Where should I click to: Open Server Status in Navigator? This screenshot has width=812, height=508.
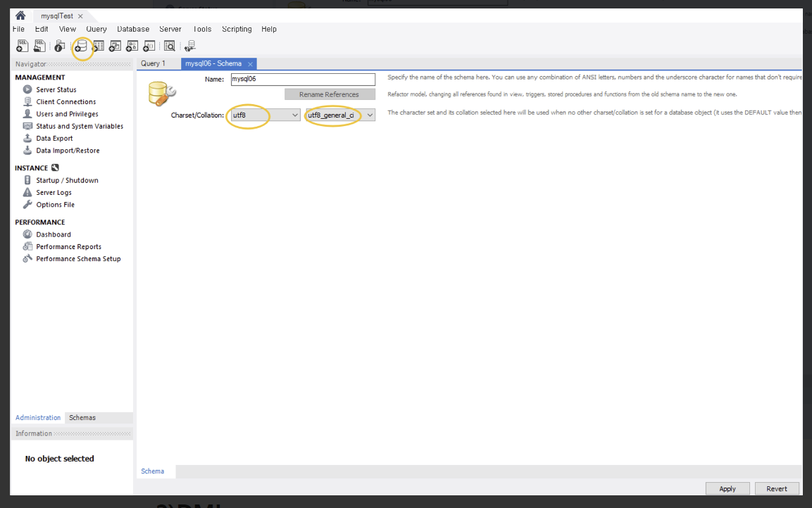click(56, 89)
